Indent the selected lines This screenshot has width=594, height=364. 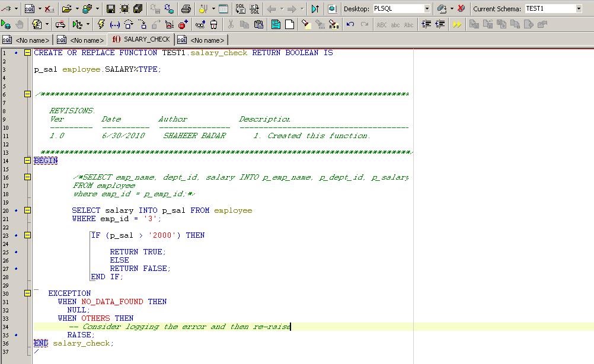(426, 24)
